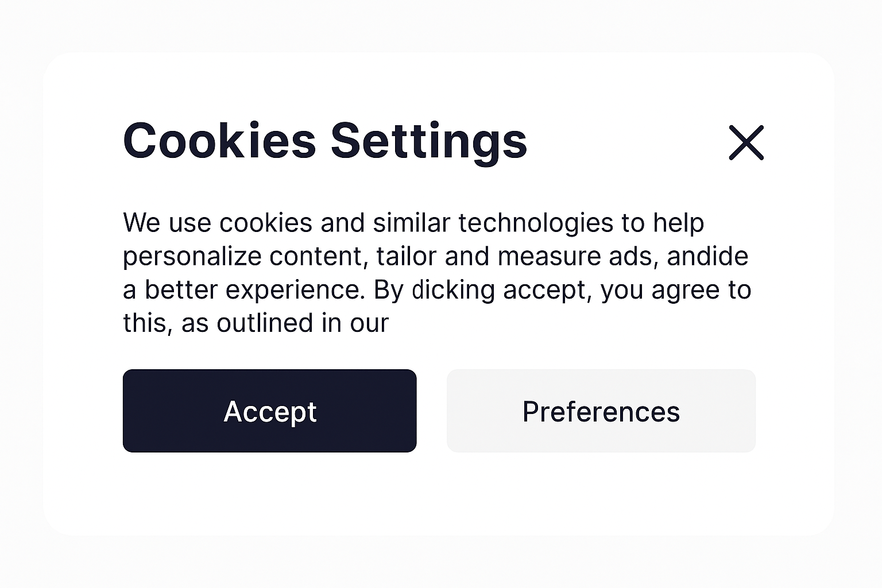This screenshot has height=588, width=882.
Task: Click the word experience in the description
Action: click(x=295, y=291)
